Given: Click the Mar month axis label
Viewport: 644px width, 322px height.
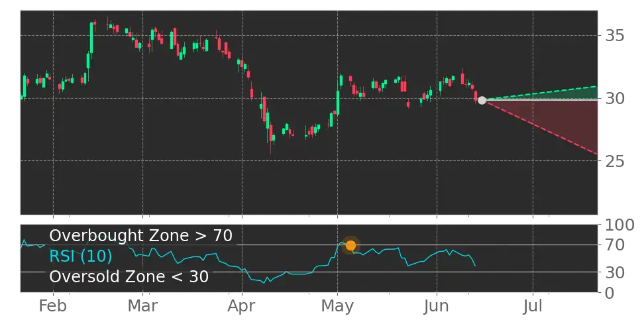Looking at the screenshot, I should click(x=142, y=306).
